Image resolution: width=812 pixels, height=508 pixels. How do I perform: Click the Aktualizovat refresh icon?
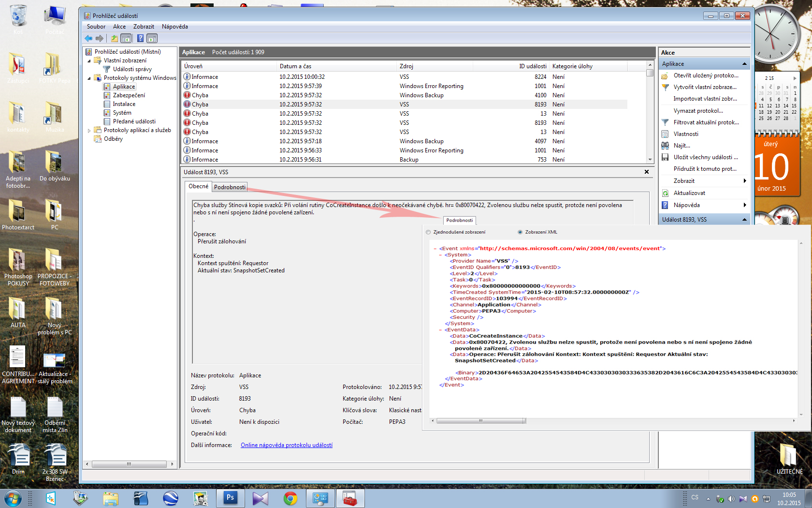point(665,193)
